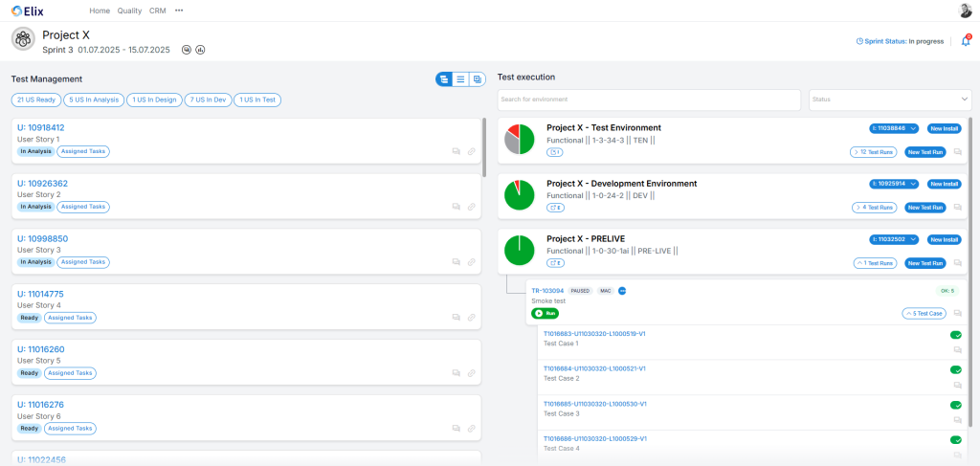Click the link icon on User Story 4

click(x=472, y=318)
